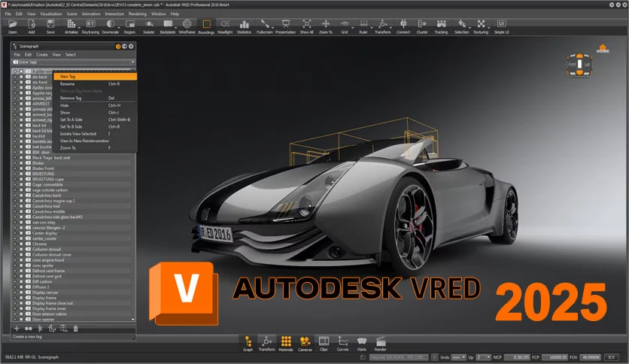Click the plus icon to create tag
The width and height of the screenshot is (629, 364).
click(x=17, y=329)
